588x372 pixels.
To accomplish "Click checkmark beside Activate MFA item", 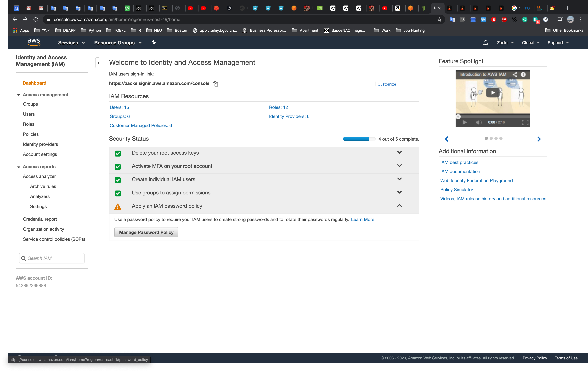I will tap(118, 167).
